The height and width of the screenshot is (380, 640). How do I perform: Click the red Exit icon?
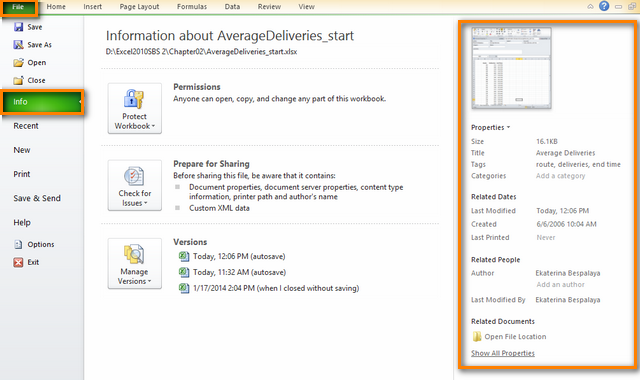pyautogui.click(x=18, y=262)
